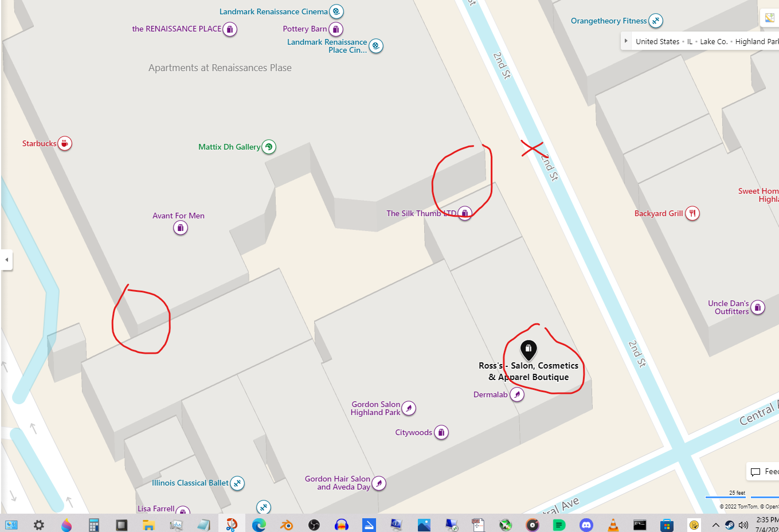Viewport: 779px width, 532px height.
Task: Select Mattix Dh Gallery pin icon
Action: [x=269, y=147]
